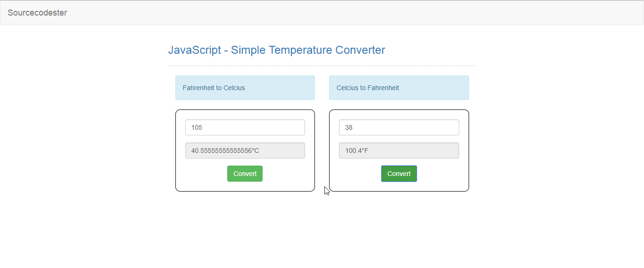Click the "JavaScript - Simple Temperature Converter" heading
644x268 pixels.
coord(277,50)
